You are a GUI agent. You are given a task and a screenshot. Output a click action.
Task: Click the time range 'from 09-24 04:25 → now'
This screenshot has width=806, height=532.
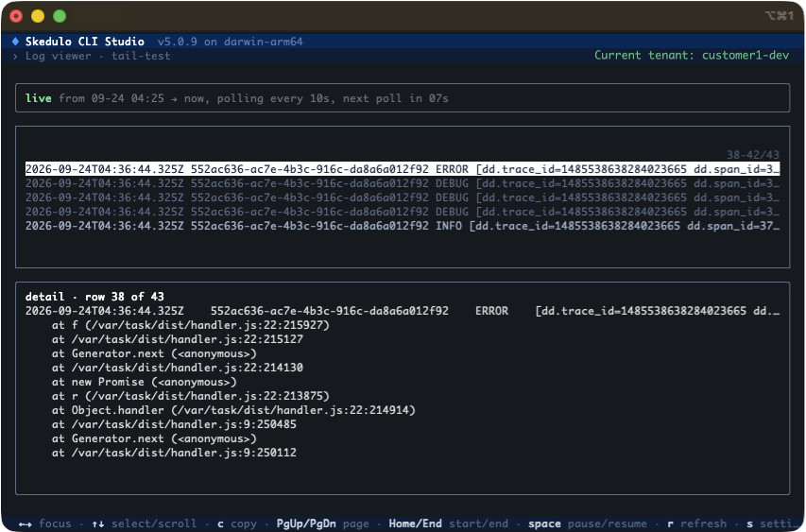131,98
